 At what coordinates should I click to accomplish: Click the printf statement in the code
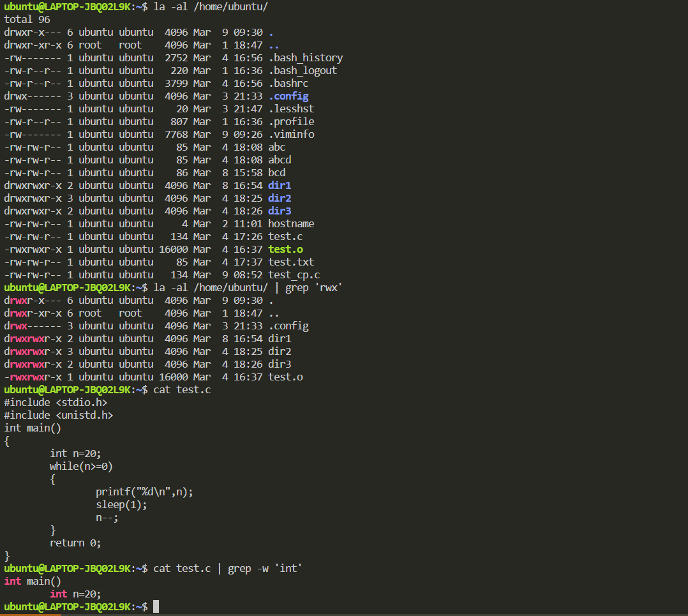click(144, 492)
